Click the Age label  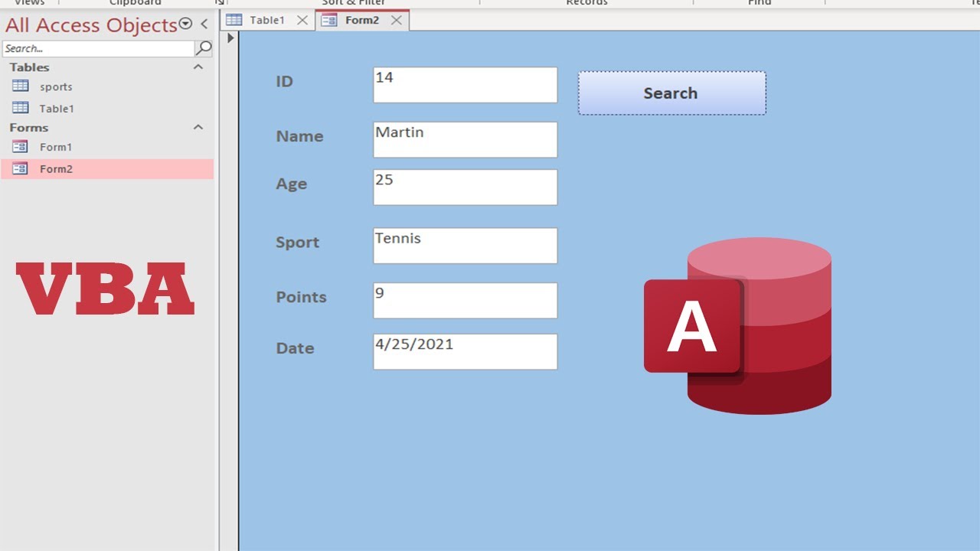292,184
